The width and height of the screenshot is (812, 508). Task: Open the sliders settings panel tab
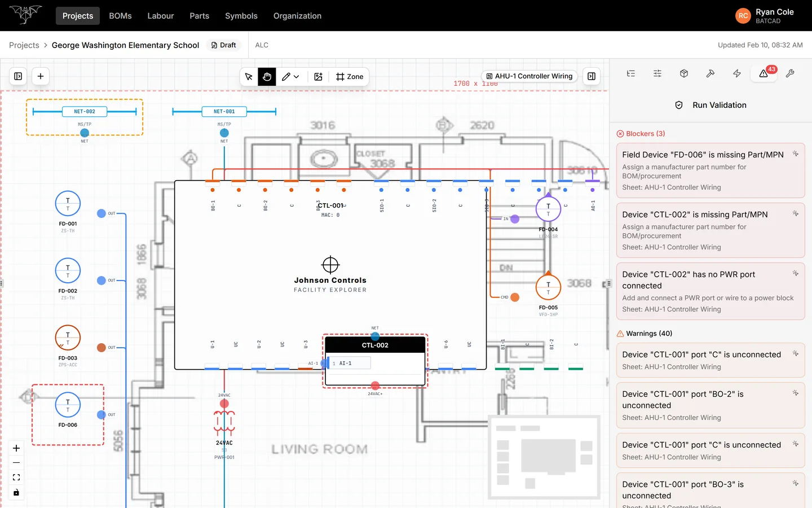click(657, 73)
